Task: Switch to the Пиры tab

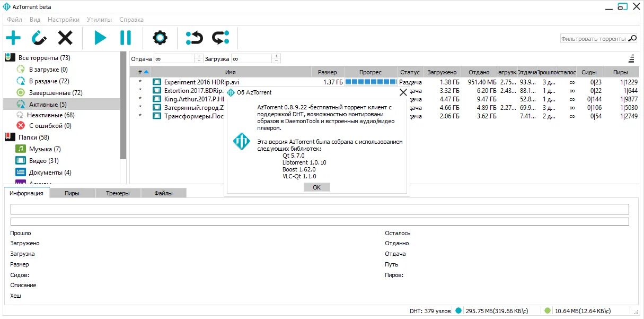Action: pos(72,193)
